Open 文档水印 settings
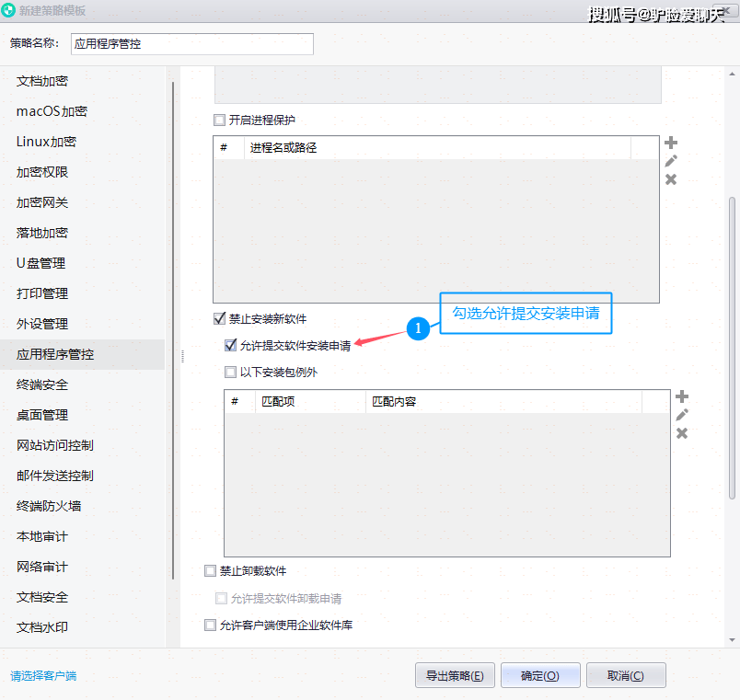This screenshot has height=700, width=740. pos(83,627)
